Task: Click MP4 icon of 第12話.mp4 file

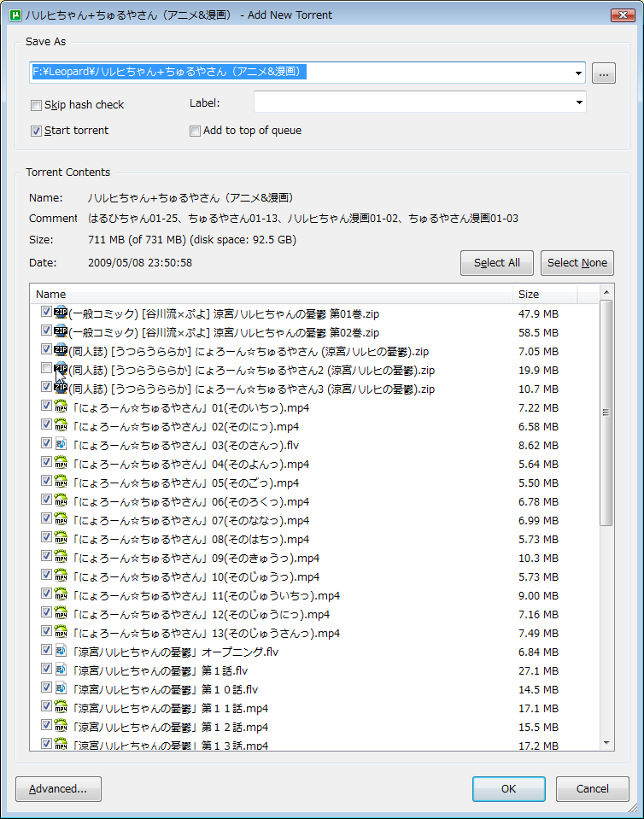Action: click(x=61, y=727)
